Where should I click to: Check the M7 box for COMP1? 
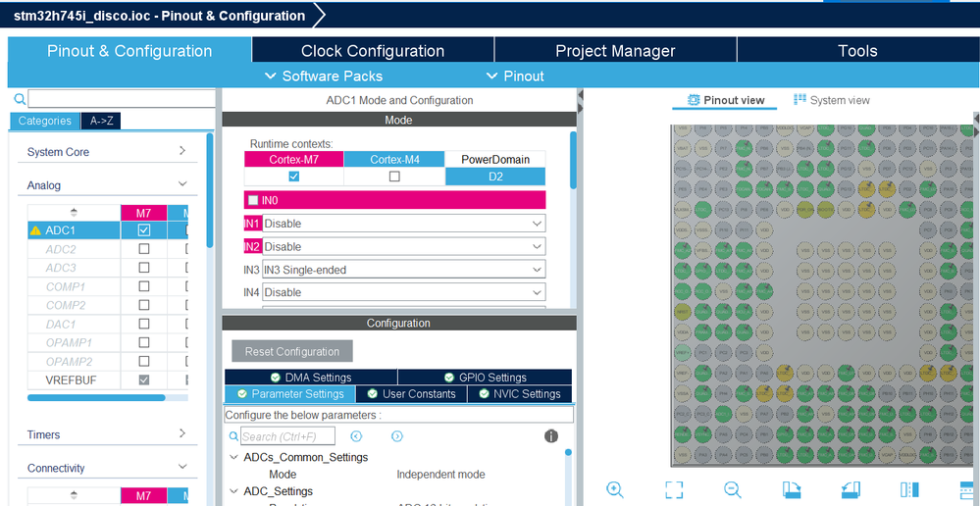click(x=144, y=286)
